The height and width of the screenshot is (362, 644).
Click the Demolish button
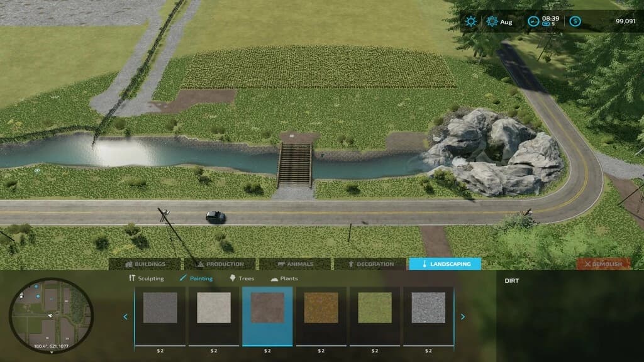click(x=603, y=264)
